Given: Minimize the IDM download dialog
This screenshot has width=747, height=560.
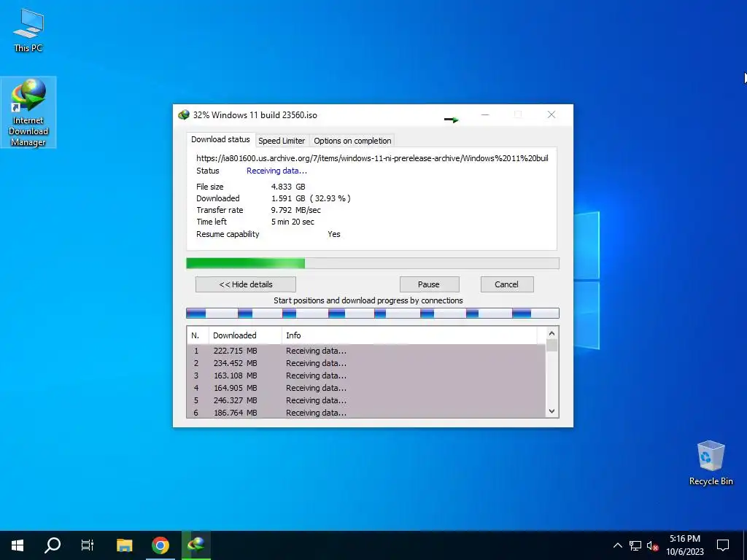Looking at the screenshot, I should (485, 114).
